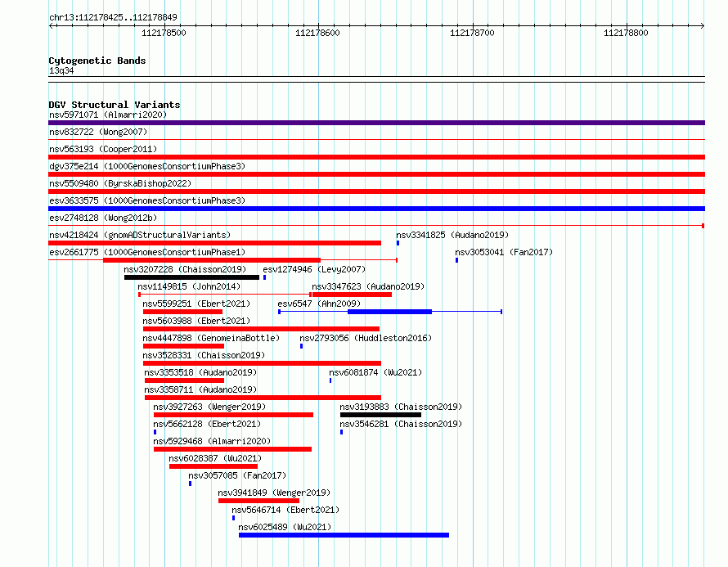Select the black nsv3207228 variant bar
Viewport: 728px width, 567px height.
pyautogui.click(x=191, y=277)
